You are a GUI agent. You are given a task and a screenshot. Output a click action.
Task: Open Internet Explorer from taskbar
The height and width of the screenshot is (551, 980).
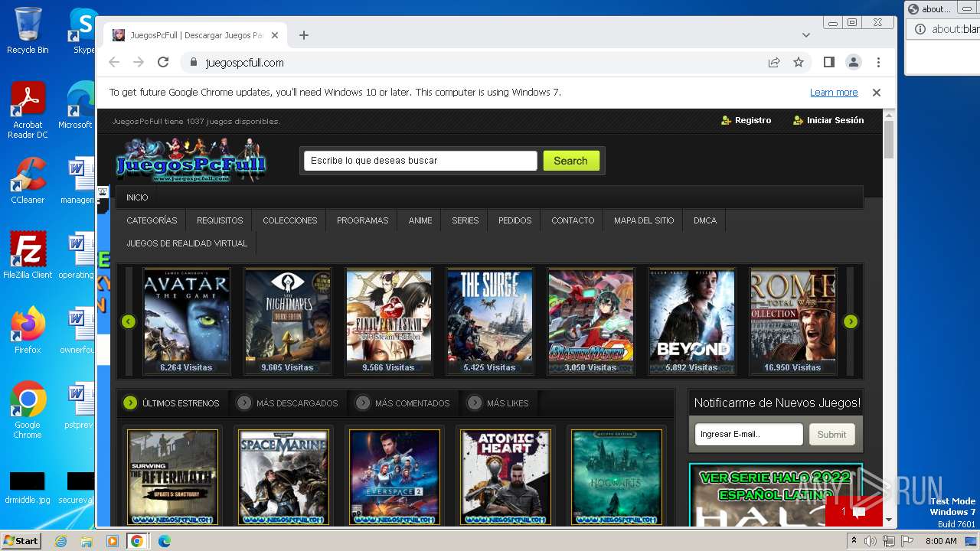[x=60, y=541]
